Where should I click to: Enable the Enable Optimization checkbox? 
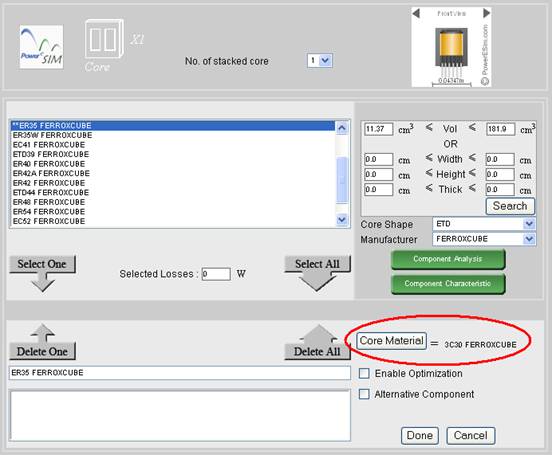click(x=364, y=373)
